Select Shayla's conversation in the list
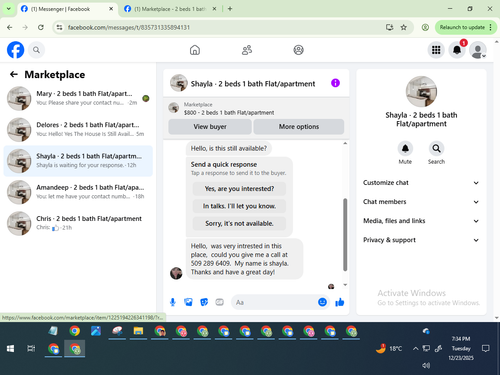Image resolution: width=500 pixels, height=375 pixels. click(78, 161)
